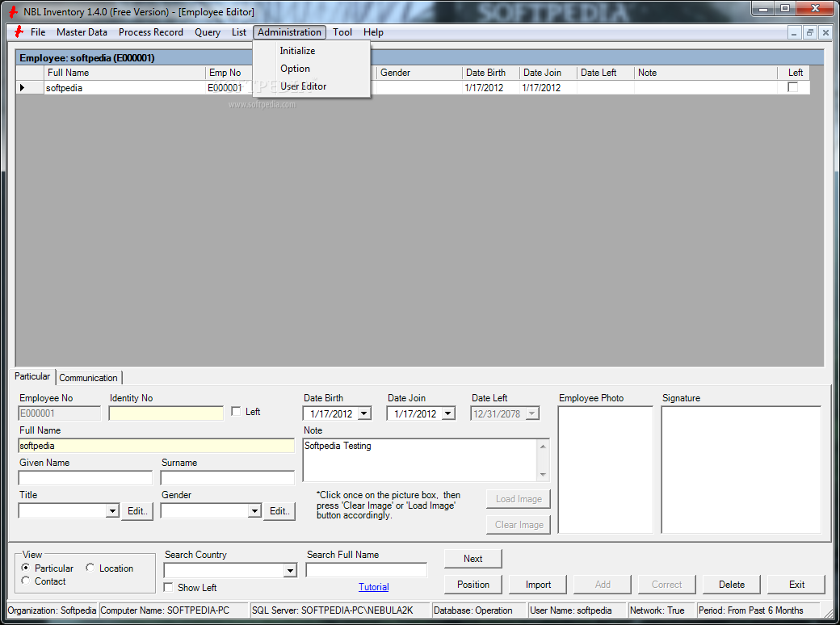Click the Full Name input field

157,446
